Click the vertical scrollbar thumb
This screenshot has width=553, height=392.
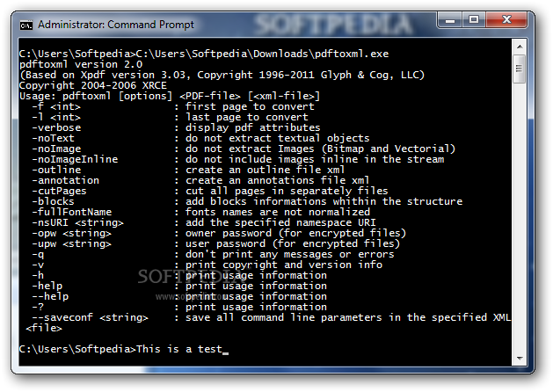(519, 69)
